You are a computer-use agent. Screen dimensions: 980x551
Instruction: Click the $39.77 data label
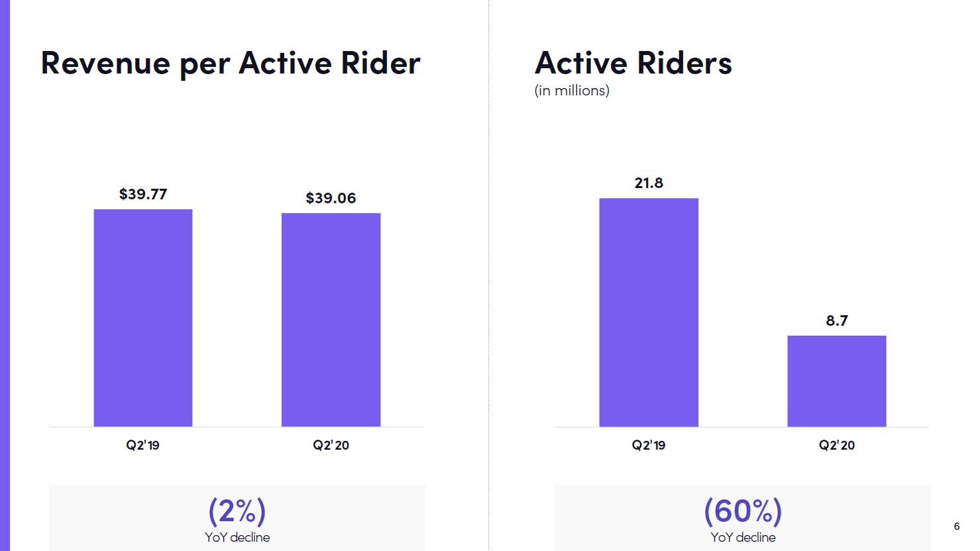tap(143, 194)
